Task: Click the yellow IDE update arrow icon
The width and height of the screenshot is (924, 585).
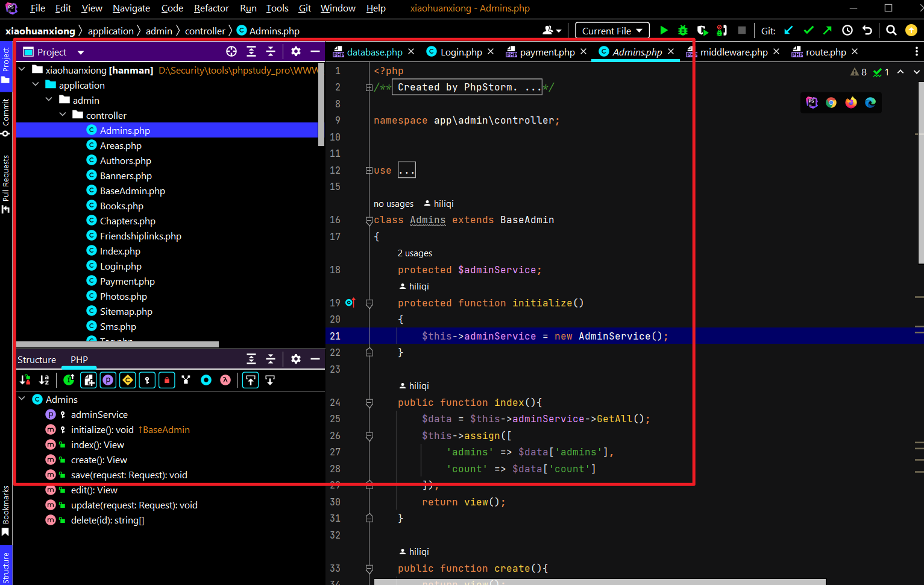Action: point(911,31)
